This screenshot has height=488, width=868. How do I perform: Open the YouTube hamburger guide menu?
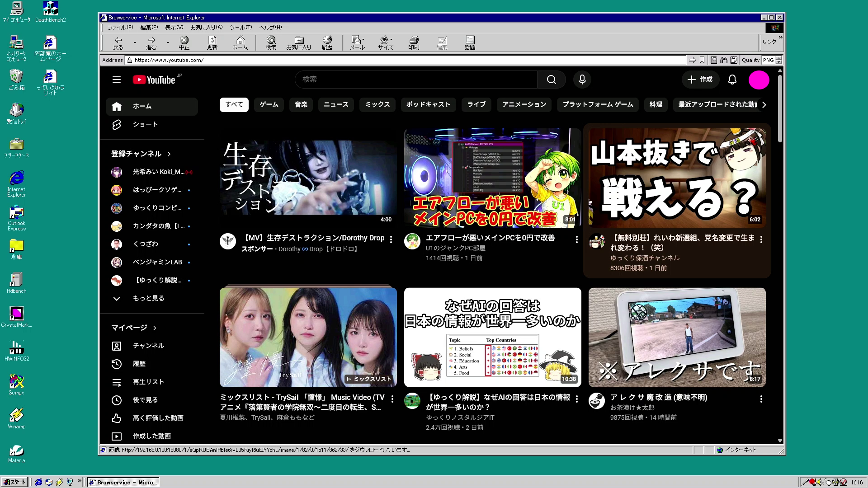pyautogui.click(x=117, y=80)
